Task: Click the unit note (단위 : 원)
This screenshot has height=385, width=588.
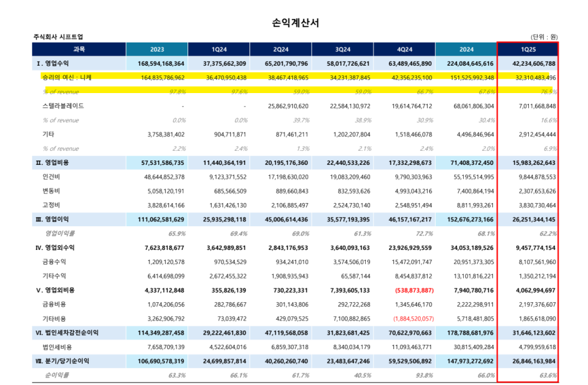Action: click(x=544, y=36)
